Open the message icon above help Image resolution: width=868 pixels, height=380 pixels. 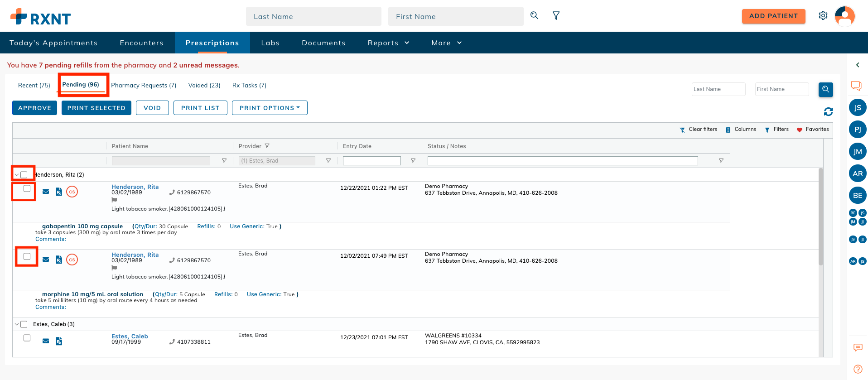pos(858,347)
